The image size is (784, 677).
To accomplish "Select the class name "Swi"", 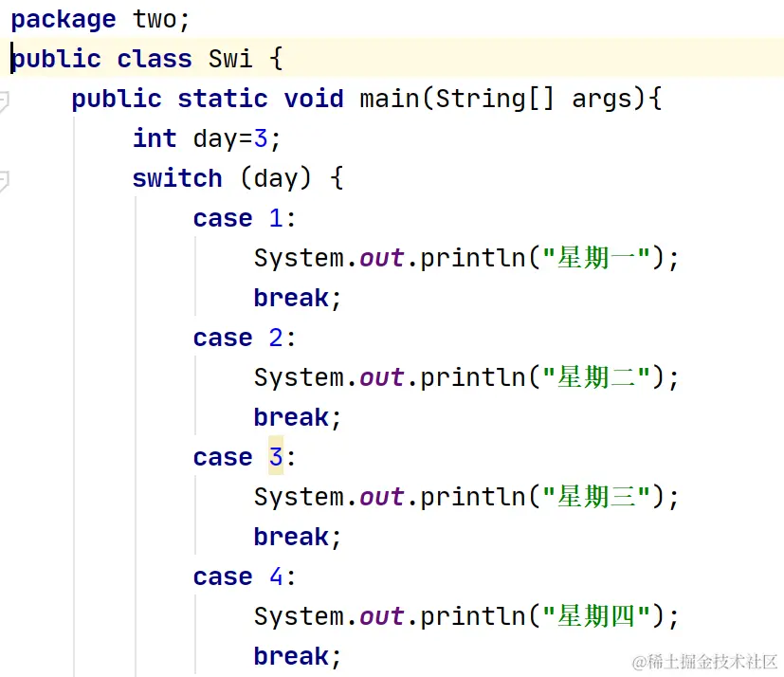I will pyautogui.click(x=230, y=59).
